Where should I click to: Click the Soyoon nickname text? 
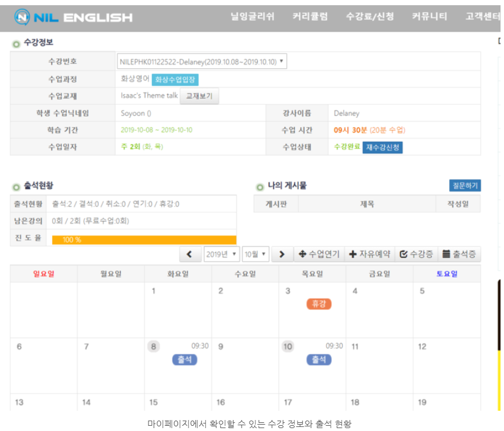pos(136,113)
